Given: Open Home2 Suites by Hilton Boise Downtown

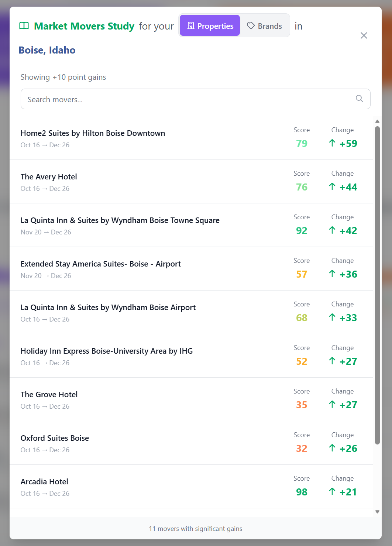Looking at the screenshot, I should (x=191, y=138).
